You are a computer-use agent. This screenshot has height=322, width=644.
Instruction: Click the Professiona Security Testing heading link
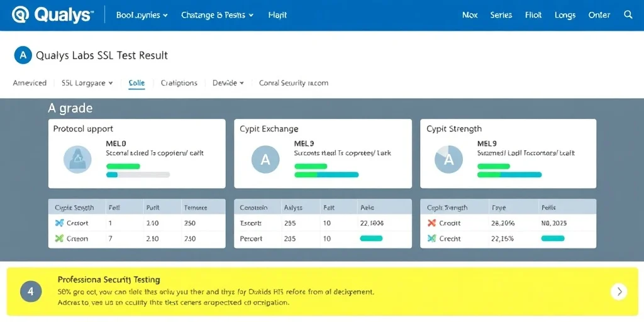(109, 280)
